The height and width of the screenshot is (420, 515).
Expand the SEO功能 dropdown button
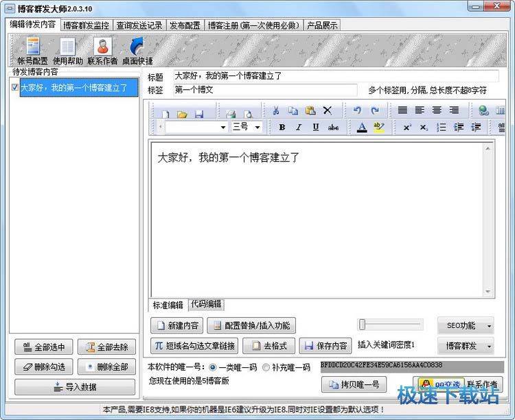[x=465, y=325]
